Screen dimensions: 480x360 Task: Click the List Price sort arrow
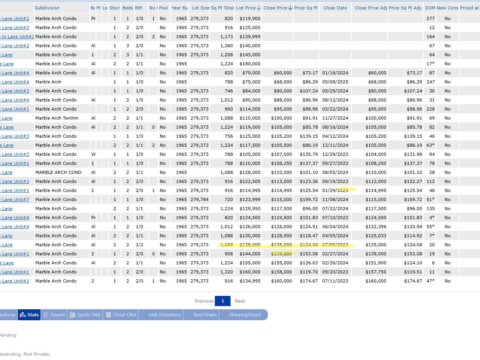tap(259, 8)
